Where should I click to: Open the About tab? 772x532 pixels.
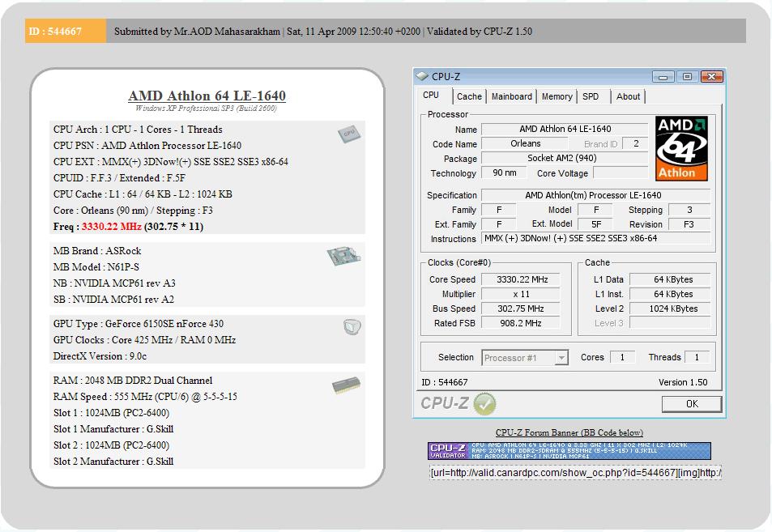tap(629, 96)
